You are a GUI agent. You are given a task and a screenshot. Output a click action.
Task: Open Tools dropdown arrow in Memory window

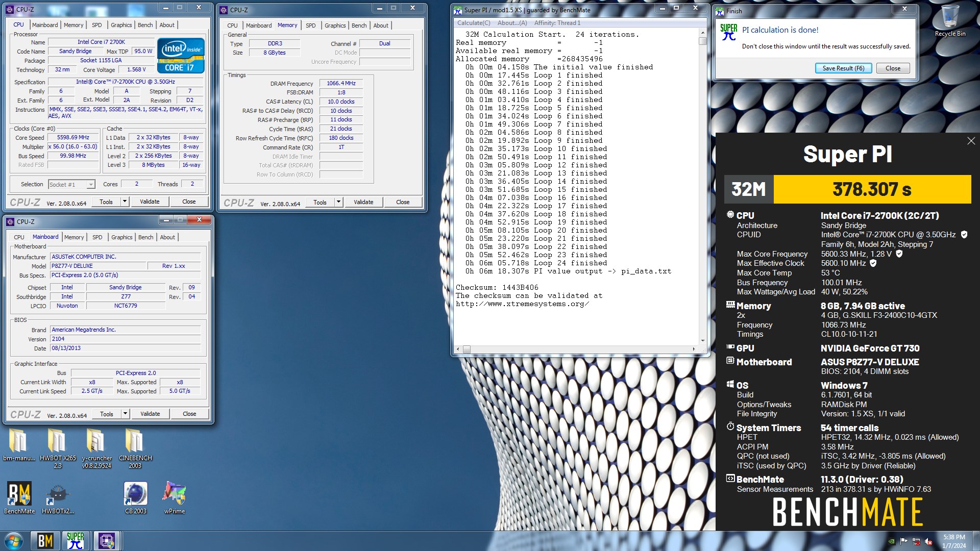pyautogui.click(x=338, y=202)
